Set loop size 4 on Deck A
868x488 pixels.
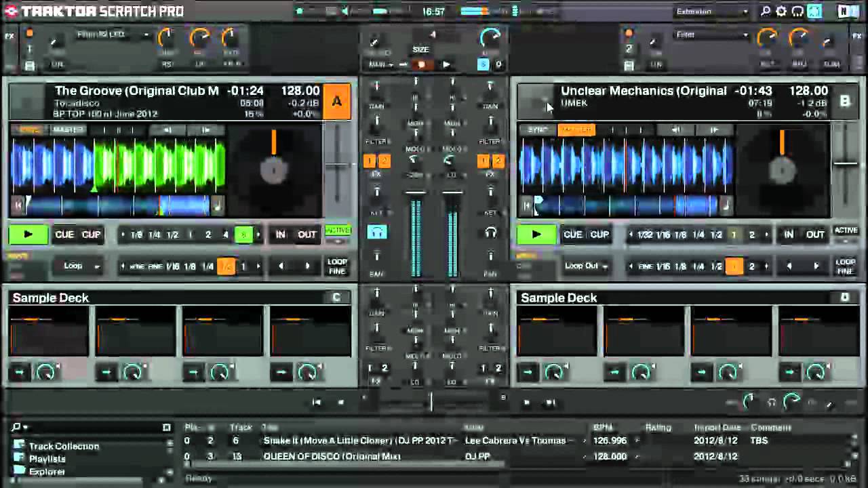pyautogui.click(x=226, y=235)
